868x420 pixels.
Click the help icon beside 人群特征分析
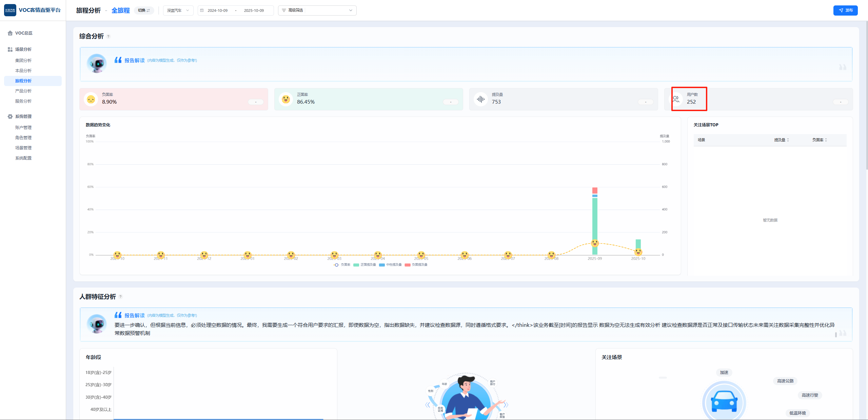tap(120, 297)
